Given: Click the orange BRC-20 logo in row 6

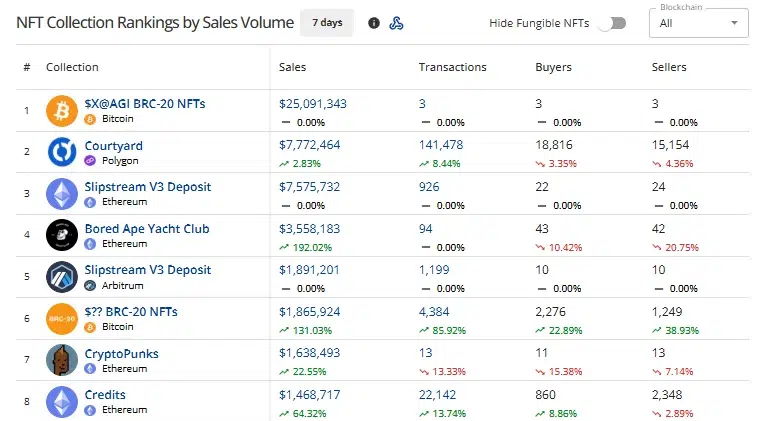Looking at the screenshot, I should click(62, 318).
